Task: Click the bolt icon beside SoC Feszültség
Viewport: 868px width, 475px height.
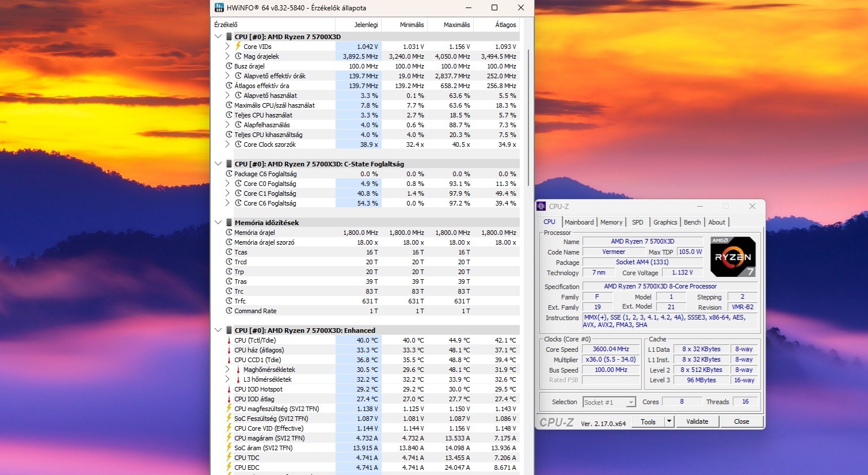Action: click(x=229, y=419)
